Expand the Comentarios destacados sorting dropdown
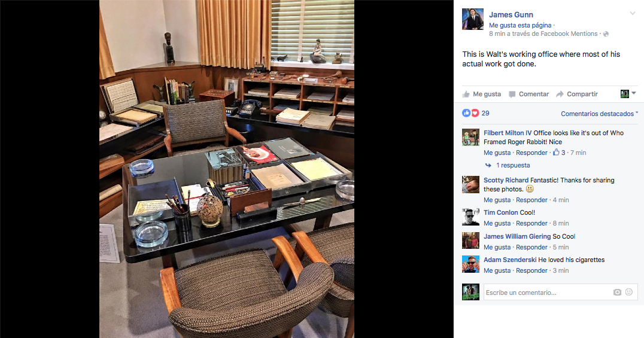644x338 pixels. pyautogui.click(x=599, y=114)
